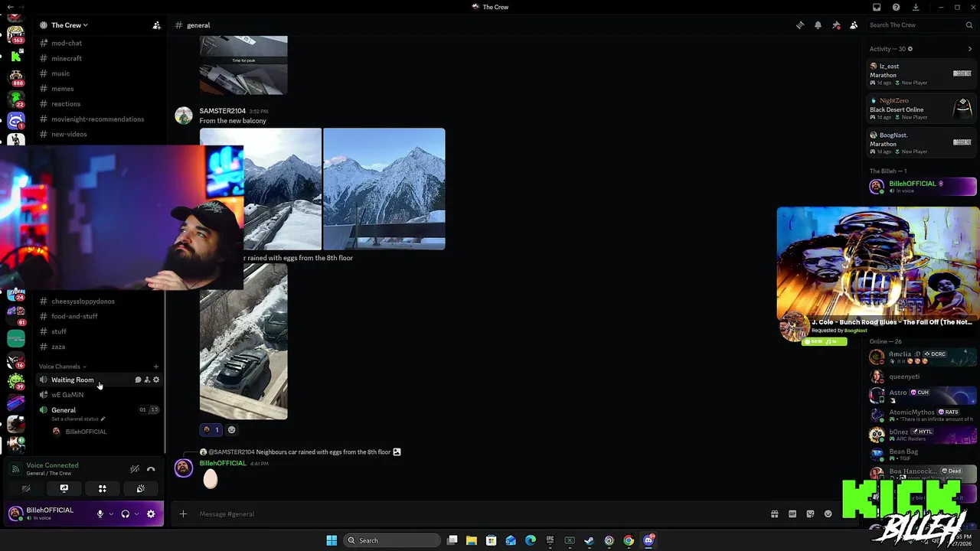980x551 pixels.
Task: Expand the Activity panel chevron
Action: click(969, 49)
